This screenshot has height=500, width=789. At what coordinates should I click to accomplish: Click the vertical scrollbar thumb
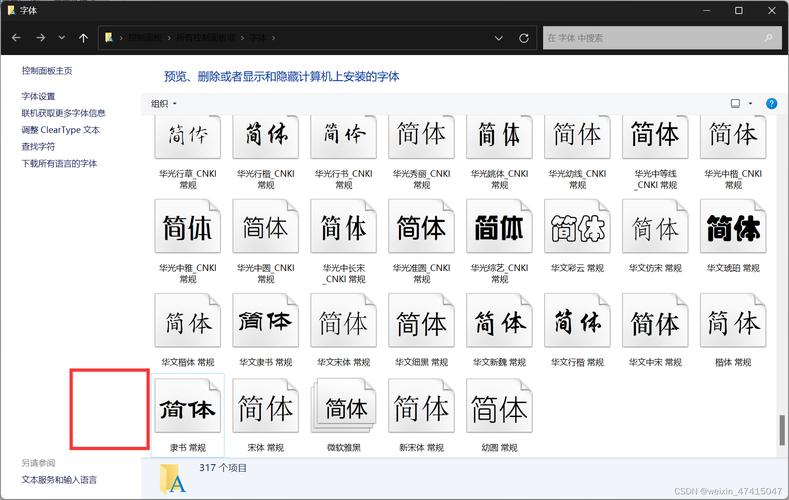[x=782, y=430]
